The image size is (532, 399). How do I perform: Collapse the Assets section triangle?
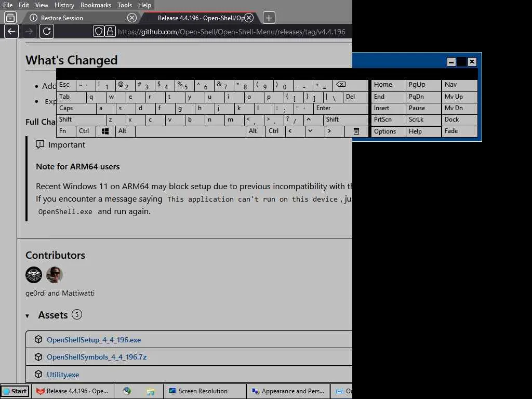click(27, 316)
